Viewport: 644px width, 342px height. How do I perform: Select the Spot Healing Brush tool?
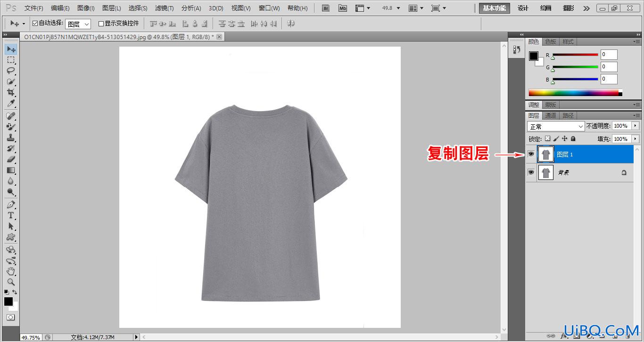[x=11, y=116]
